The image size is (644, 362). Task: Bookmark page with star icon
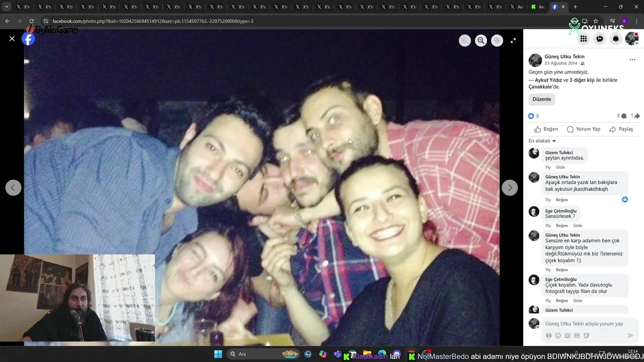[x=596, y=21]
